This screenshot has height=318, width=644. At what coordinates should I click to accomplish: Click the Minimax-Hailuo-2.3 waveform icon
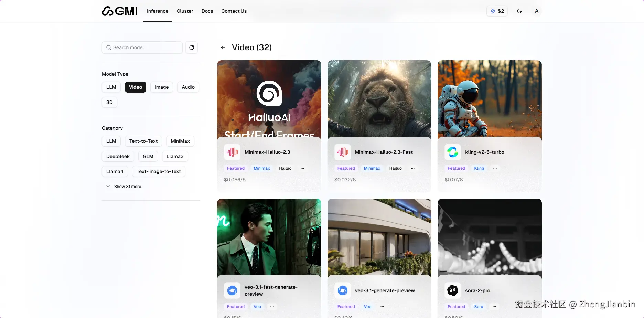point(232,152)
